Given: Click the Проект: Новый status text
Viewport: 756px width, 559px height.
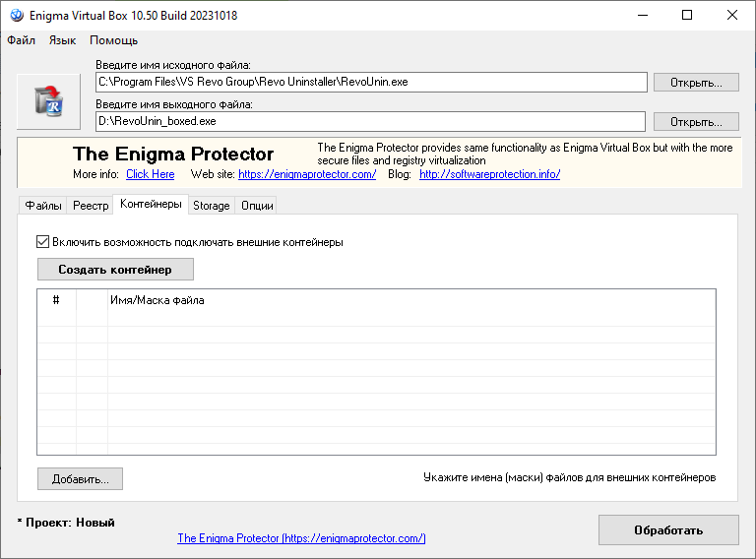Looking at the screenshot, I should [x=66, y=523].
